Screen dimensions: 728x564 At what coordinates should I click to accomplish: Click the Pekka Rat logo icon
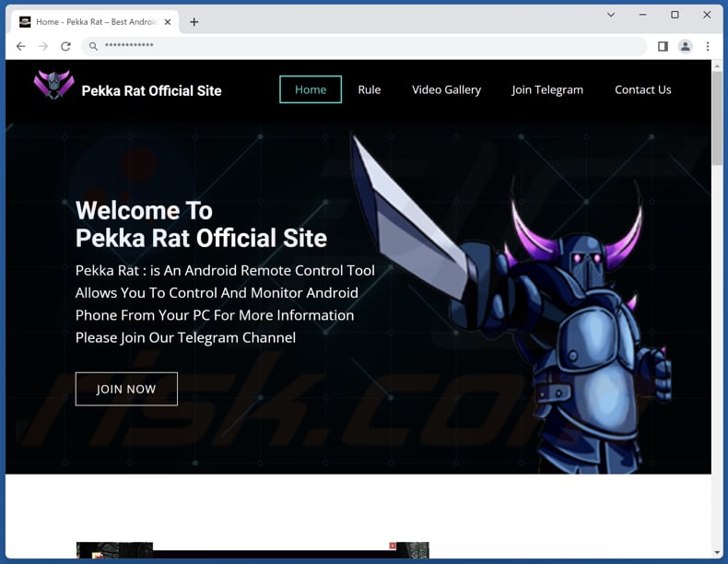click(x=53, y=85)
